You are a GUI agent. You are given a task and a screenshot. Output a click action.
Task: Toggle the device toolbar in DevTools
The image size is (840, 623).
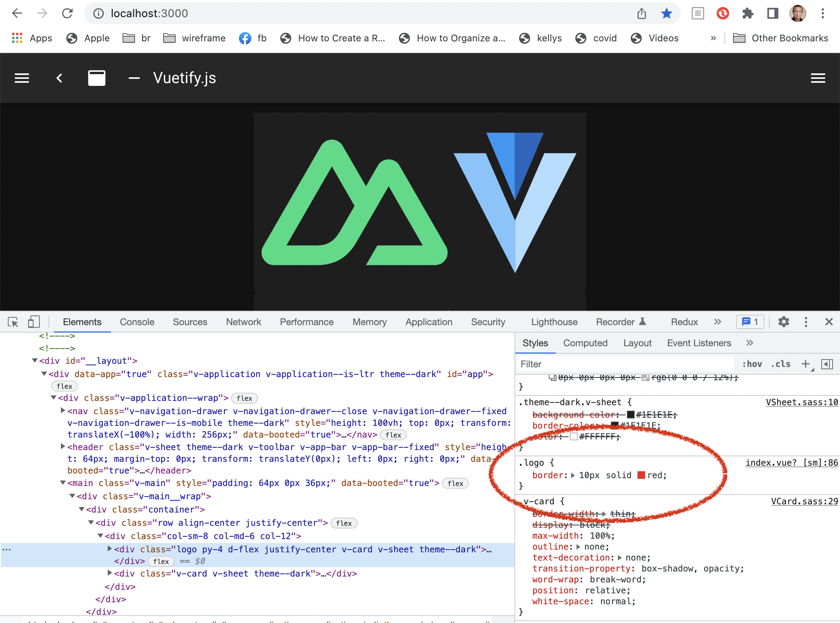[x=34, y=322]
